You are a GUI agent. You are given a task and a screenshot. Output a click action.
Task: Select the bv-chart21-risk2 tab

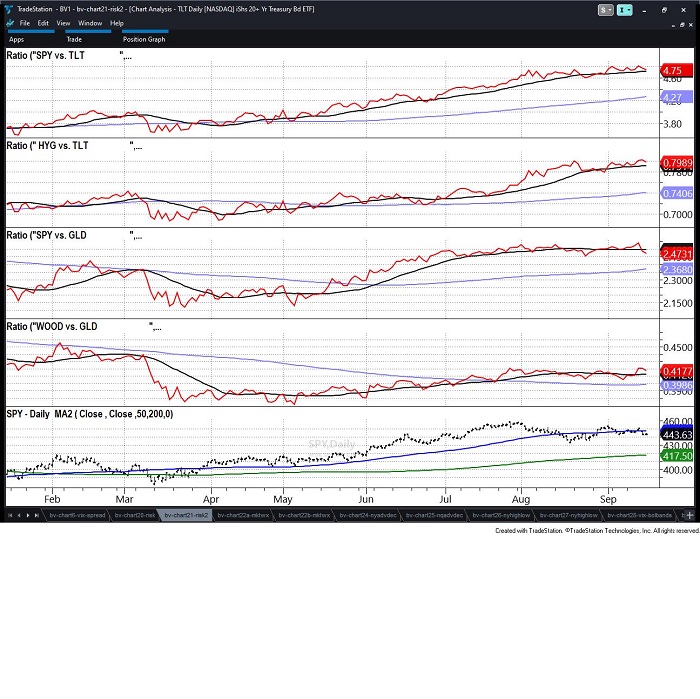[x=186, y=515]
